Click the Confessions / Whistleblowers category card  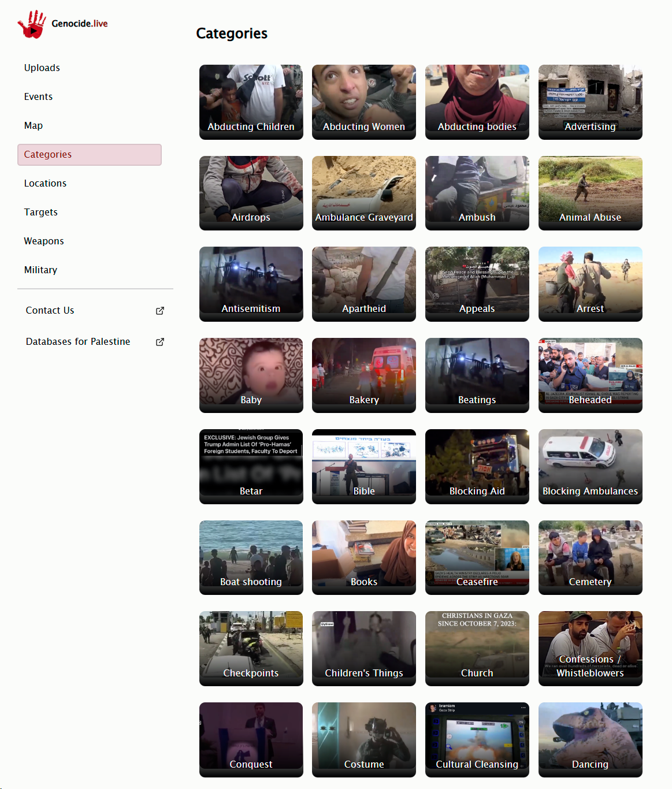point(590,648)
